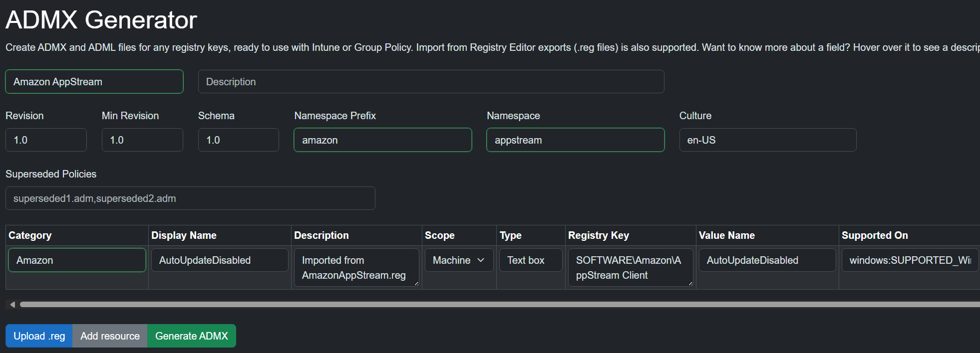The height and width of the screenshot is (353, 980).
Task: Click the Superseded Policies input field
Action: click(x=190, y=198)
